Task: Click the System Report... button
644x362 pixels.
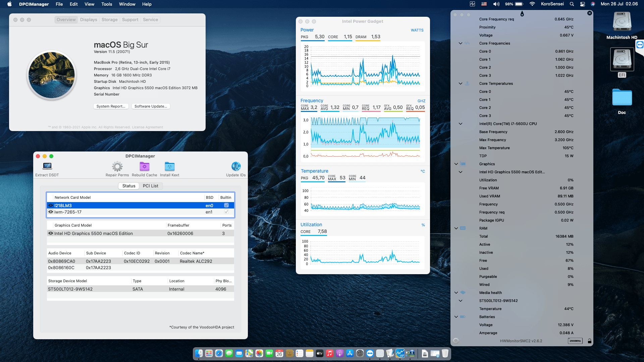Action: 111,106
